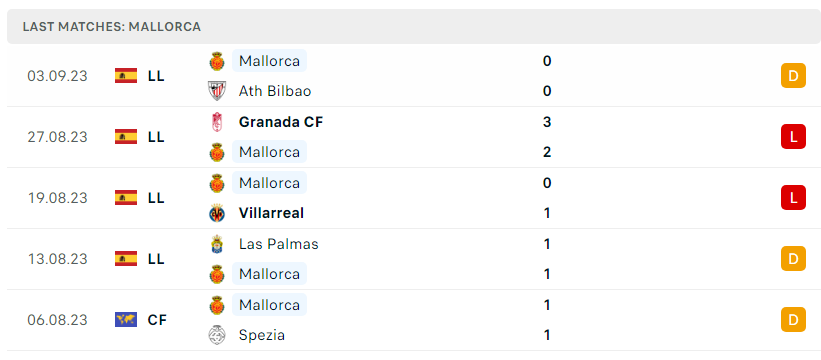Click the Spezia club crest icon
The height and width of the screenshot is (360, 821).
coord(217,335)
